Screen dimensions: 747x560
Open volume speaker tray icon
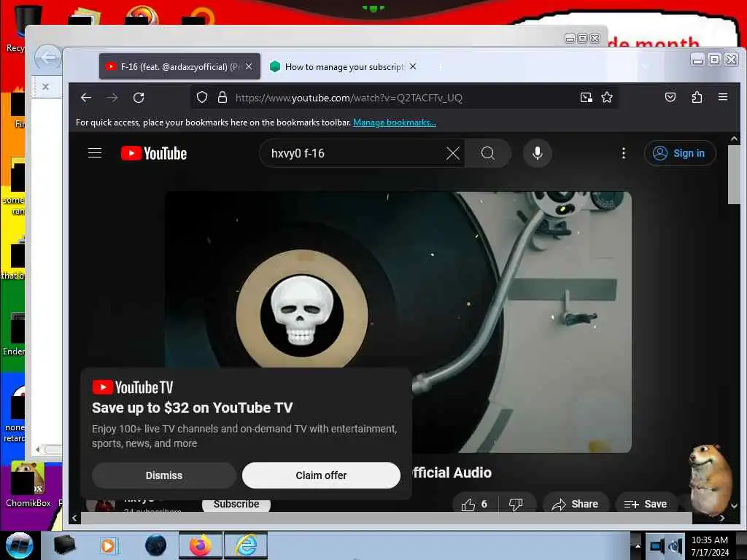point(676,546)
